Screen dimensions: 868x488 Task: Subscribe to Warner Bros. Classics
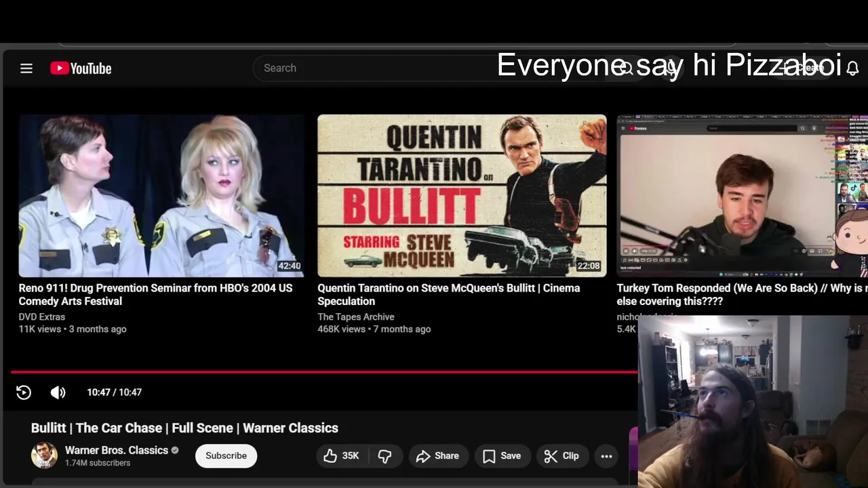226,455
